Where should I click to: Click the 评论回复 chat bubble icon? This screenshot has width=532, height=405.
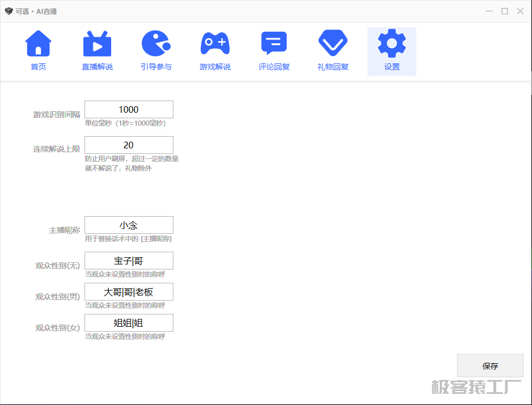(274, 43)
